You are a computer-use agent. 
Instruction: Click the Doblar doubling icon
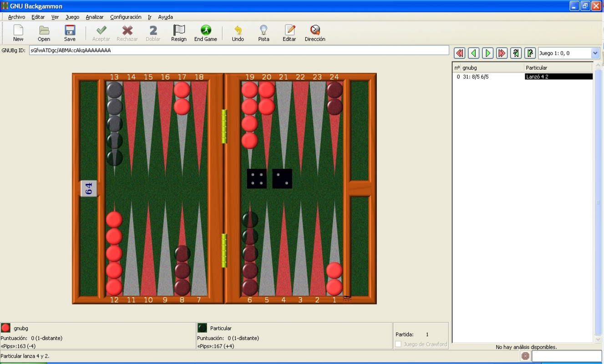point(153,32)
